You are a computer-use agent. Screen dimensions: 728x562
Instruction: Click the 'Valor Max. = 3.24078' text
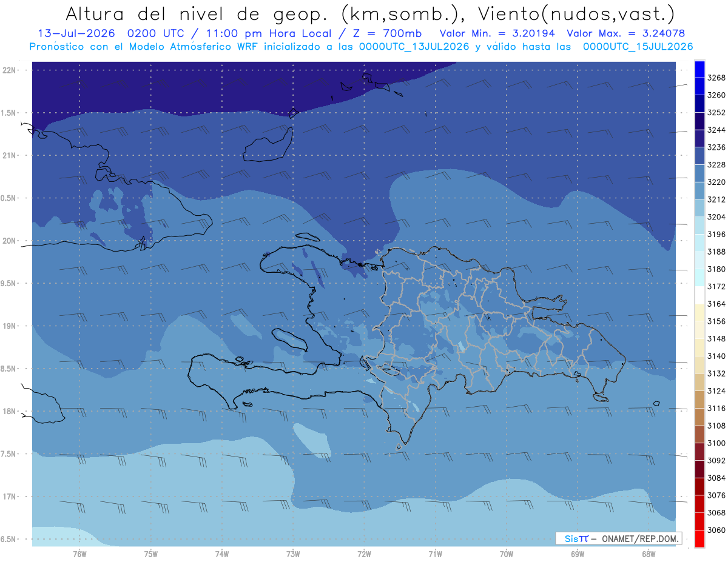coord(626,33)
